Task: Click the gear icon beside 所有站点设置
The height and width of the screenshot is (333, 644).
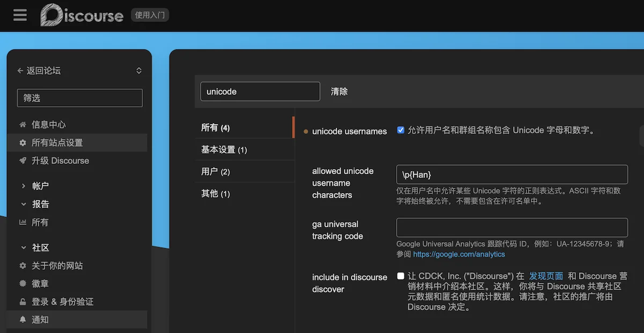Action: pyautogui.click(x=23, y=143)
